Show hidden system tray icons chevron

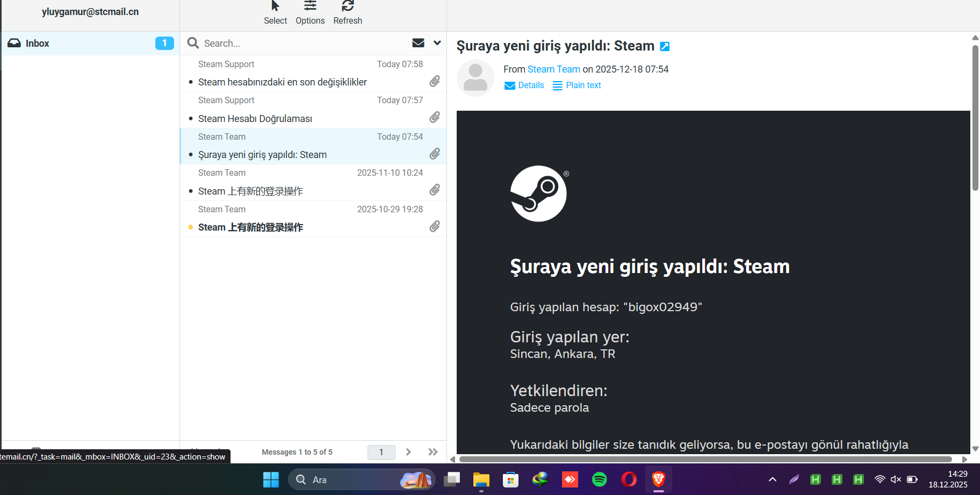tap(773, 479)
